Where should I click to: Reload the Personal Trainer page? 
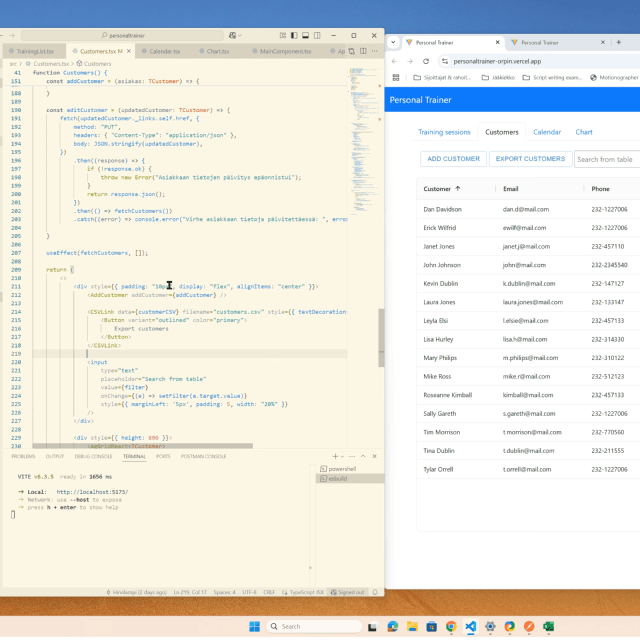click(x=428, y=61)
